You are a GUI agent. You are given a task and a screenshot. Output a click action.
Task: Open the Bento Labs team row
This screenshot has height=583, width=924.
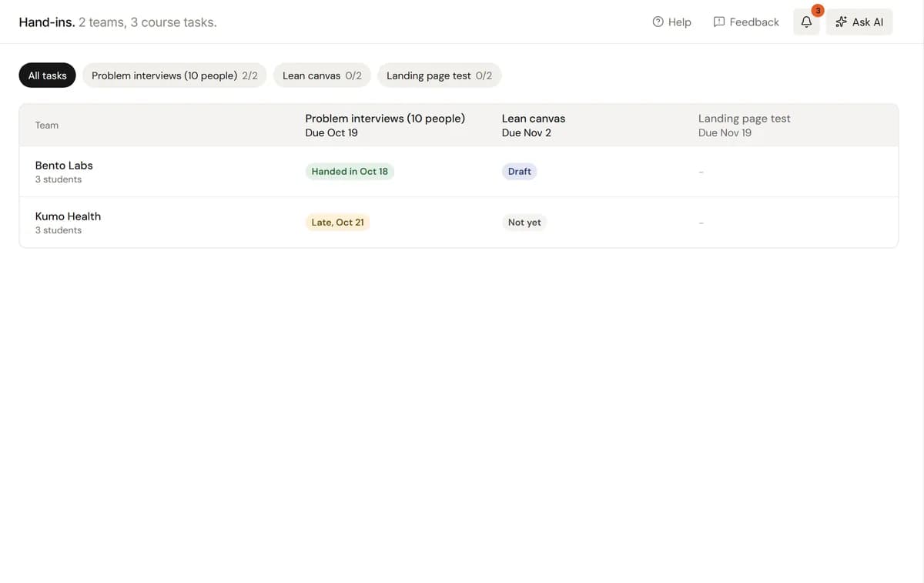click(x=459, y=172)
